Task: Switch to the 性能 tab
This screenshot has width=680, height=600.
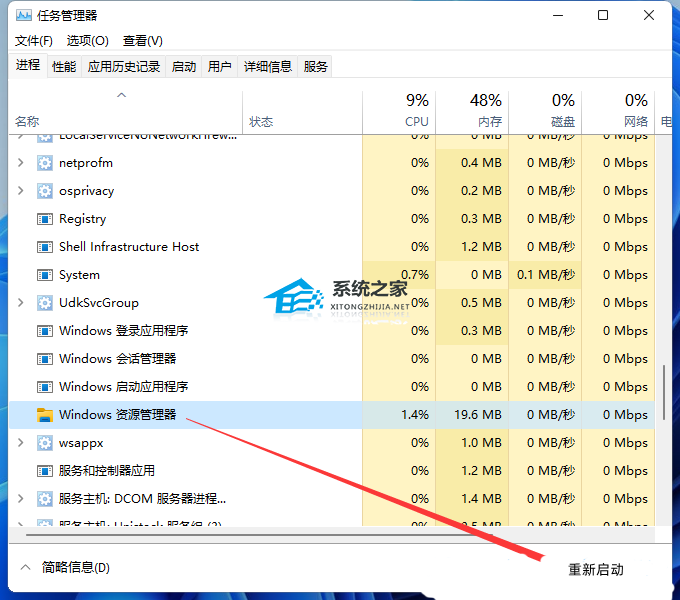Action: [64, 67]
